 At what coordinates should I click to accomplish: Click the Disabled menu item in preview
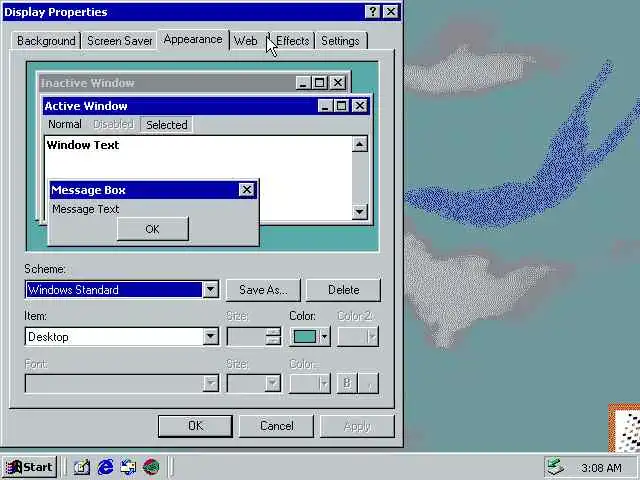113,124
